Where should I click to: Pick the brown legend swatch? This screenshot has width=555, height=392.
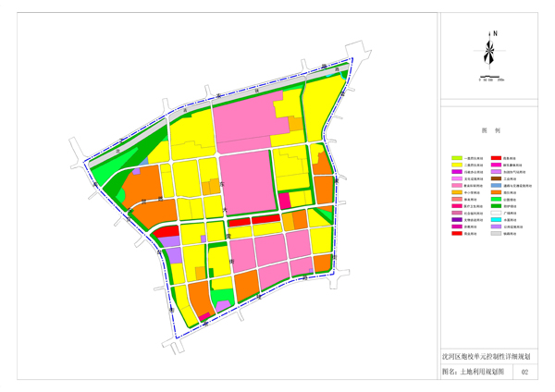pyautogui.click(x=497, y=178)
